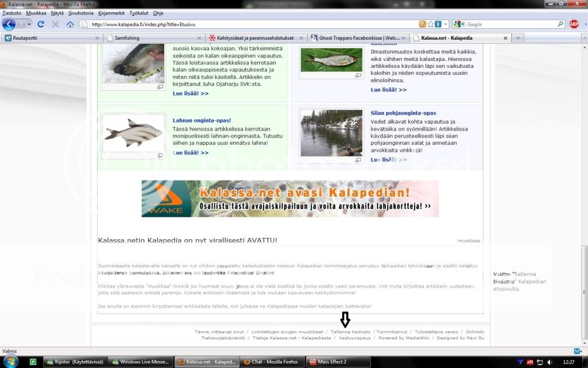Open the network tray icon
Screen dimensions: 588x368
(540, 362)
